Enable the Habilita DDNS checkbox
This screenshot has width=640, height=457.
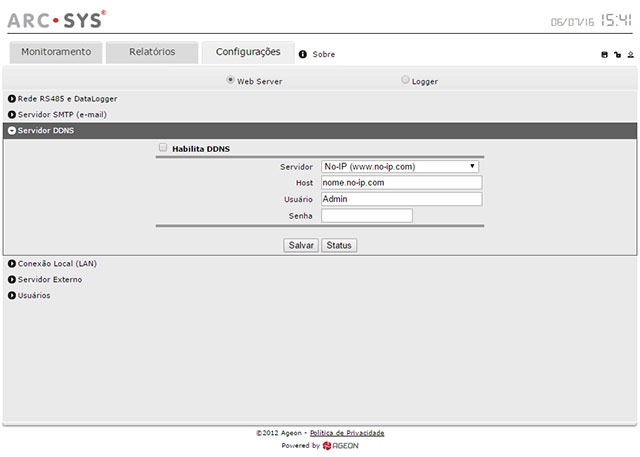[x=163, y=148]
